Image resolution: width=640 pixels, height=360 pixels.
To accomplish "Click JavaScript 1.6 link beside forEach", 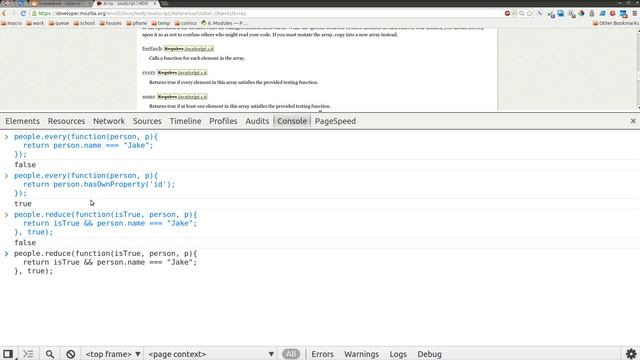I will [x=199, y=49].
